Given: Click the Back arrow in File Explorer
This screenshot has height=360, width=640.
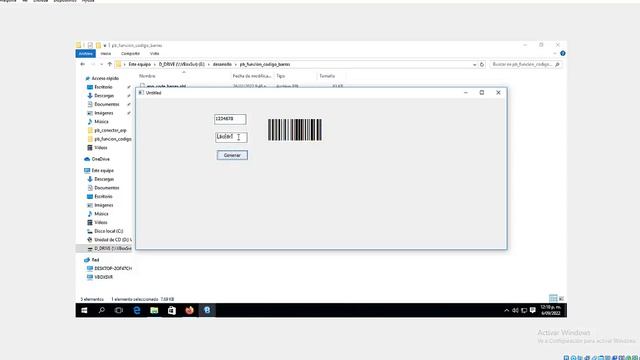Looking at the screenshot, I should (82, 64).
